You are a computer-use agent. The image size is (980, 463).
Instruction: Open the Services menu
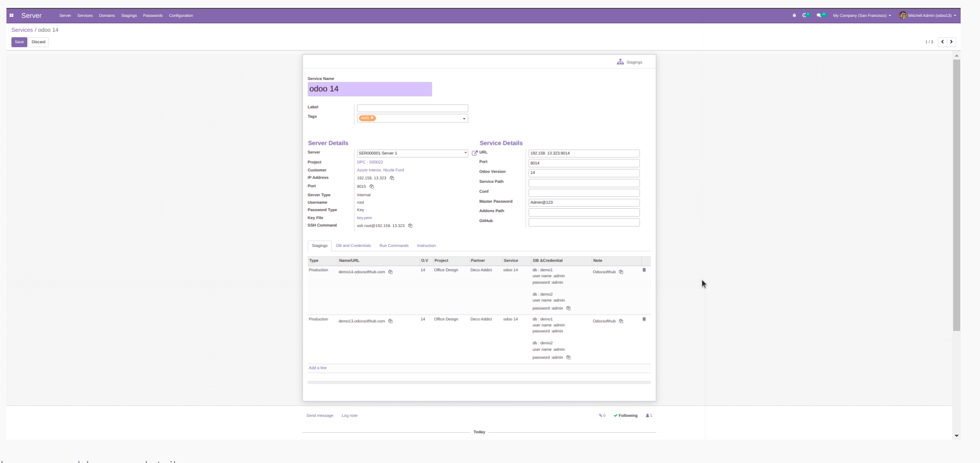point(85,15)
